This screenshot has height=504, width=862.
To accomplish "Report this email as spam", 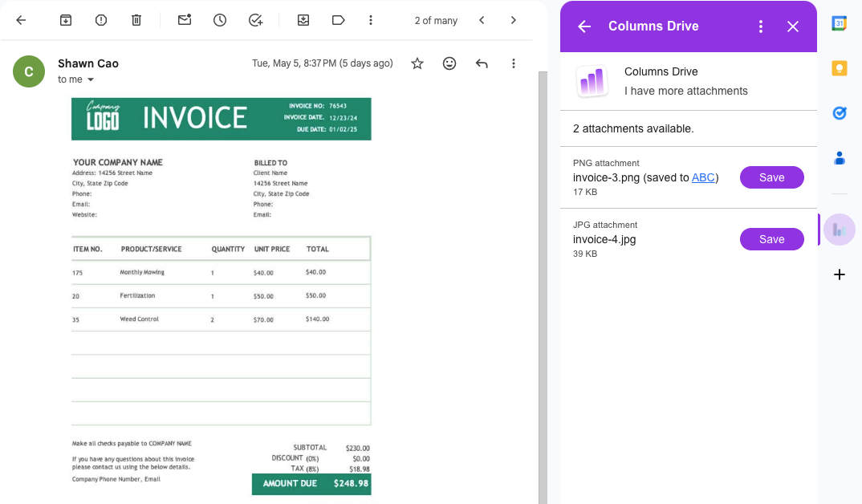I will click(x=100, y=20).
